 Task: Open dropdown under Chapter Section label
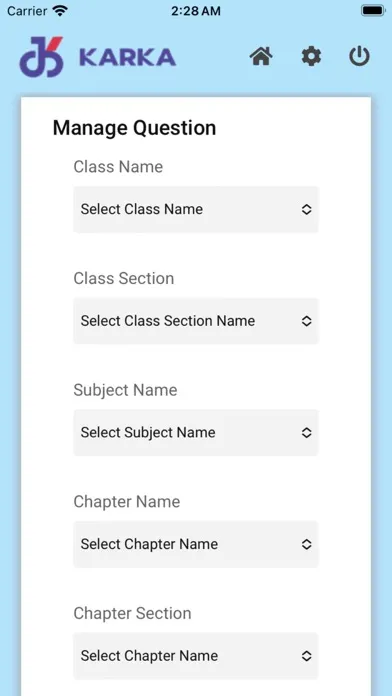click(196, 656)
